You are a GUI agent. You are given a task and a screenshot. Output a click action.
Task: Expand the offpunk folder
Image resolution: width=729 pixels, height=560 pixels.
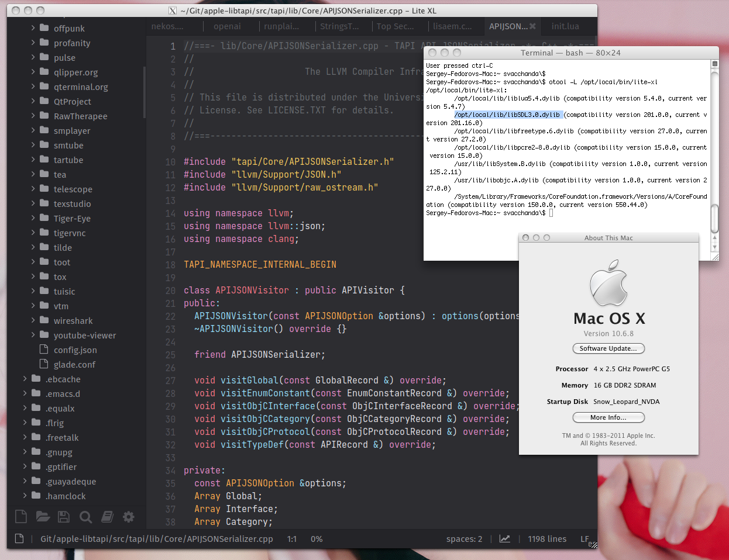[33, 27]
